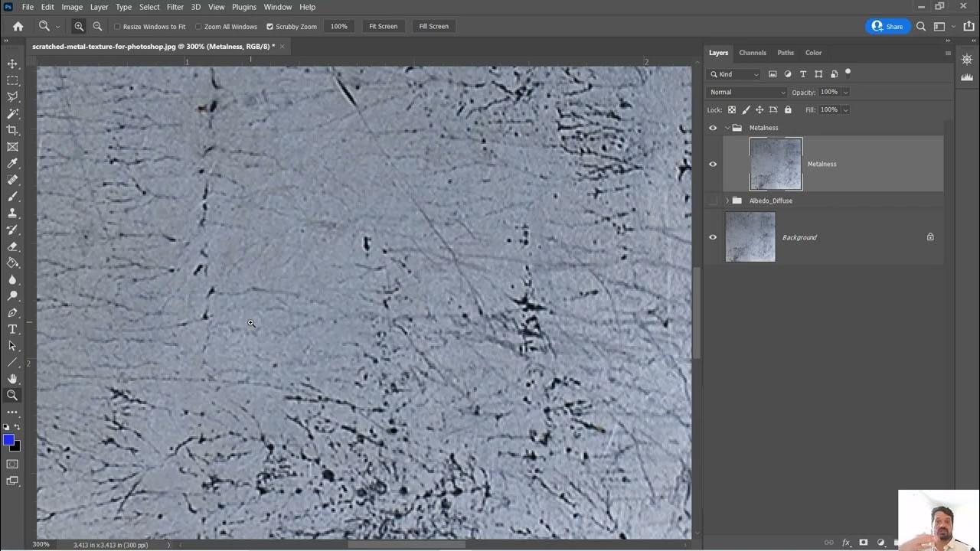Toggle layer filtering on/off switch
The width and height of the screenshot is (980, 551).
point(848,73)
